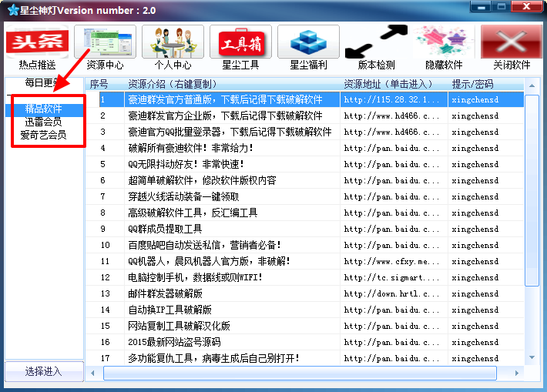Open the 个人中心 personal center icon
Image resolution: width=547 pixels, height=392 pixels.
pos(173,42)
